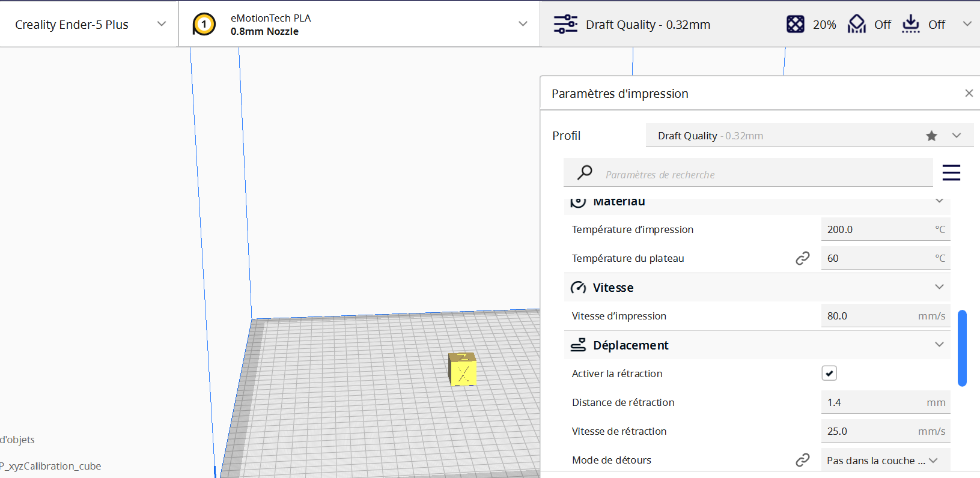980x478 pixels.
Task: Click the star icon in Profil field
Action: 931,136
